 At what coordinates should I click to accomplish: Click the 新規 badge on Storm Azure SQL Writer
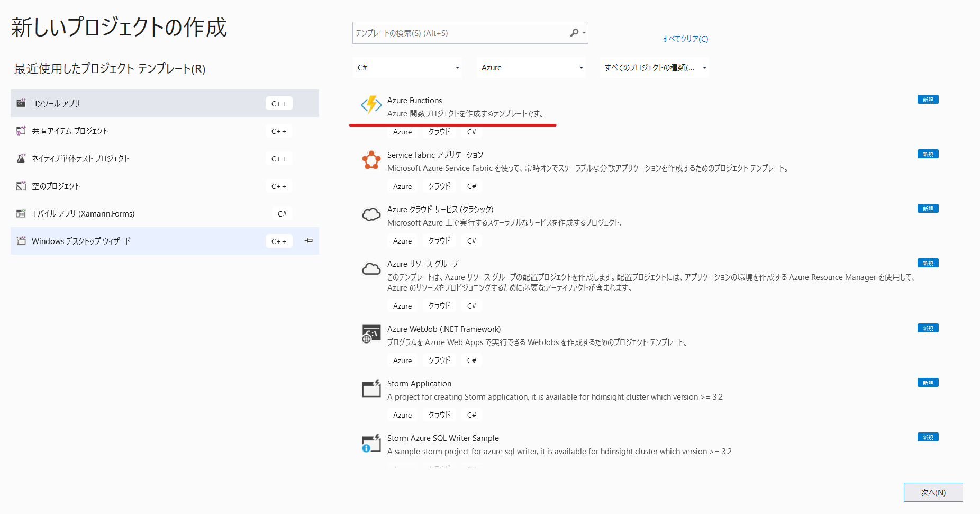[x=928, y=437]
